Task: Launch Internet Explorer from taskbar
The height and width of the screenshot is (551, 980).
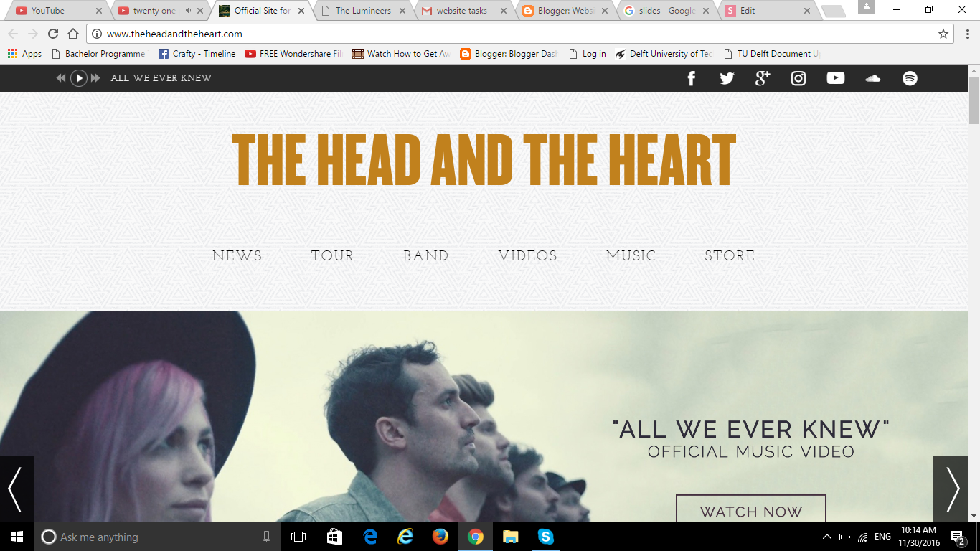Action: click(405, 537)
